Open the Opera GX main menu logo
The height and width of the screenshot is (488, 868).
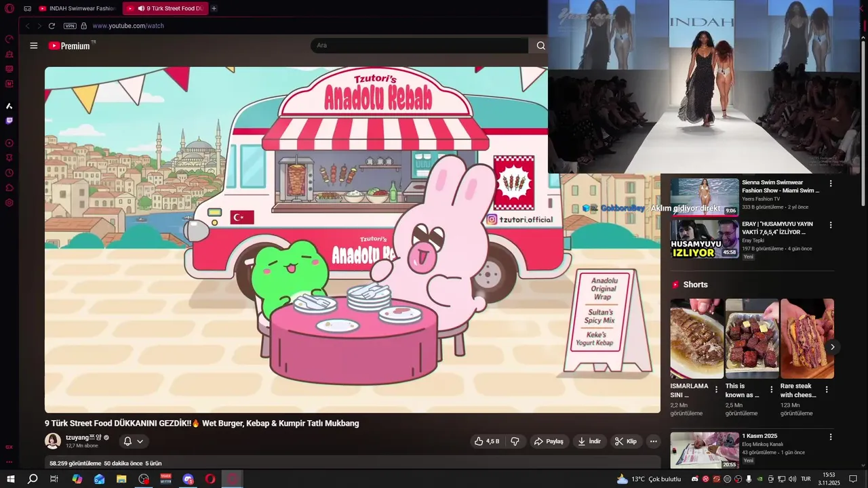(x=9, y=9)
